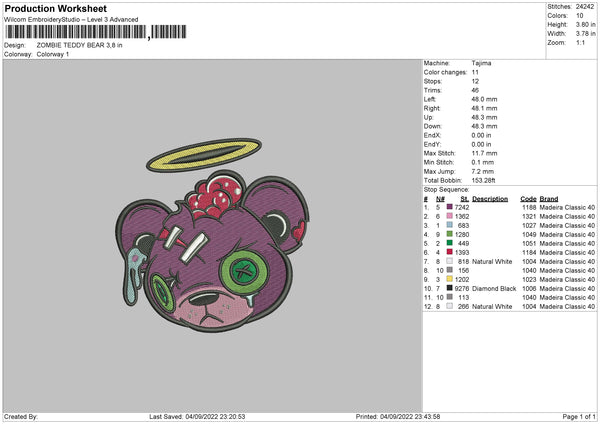Click the Down: label
This screenshot has width=600, height=424.
433,126
